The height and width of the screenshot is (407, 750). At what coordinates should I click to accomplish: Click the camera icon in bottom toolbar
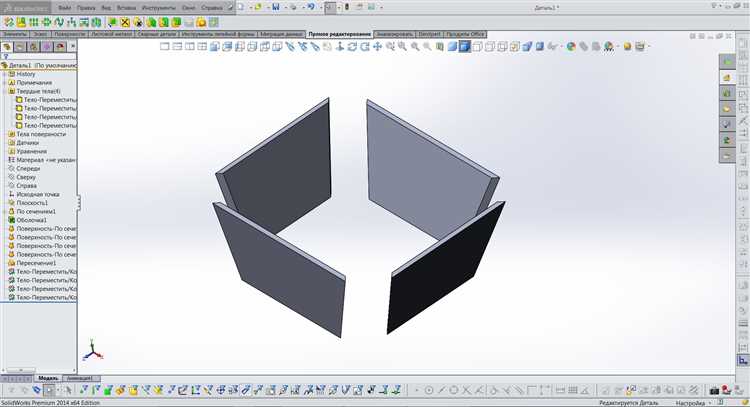715,391
